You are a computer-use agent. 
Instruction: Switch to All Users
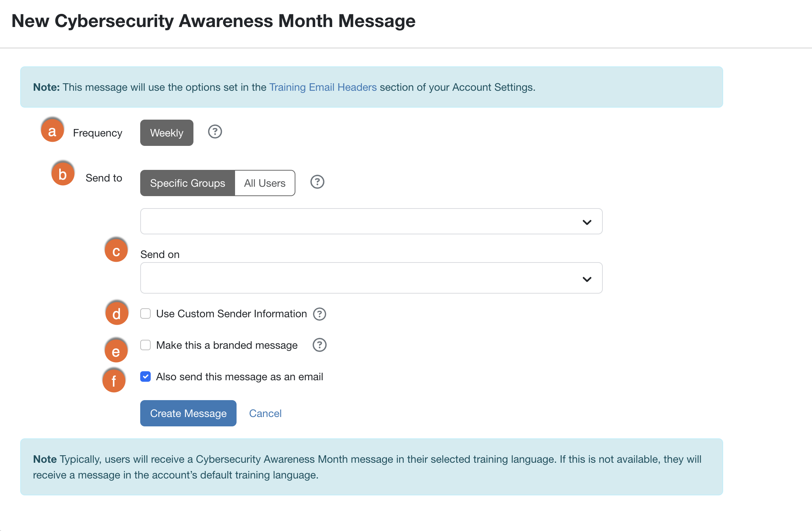[x=265, y=183]
